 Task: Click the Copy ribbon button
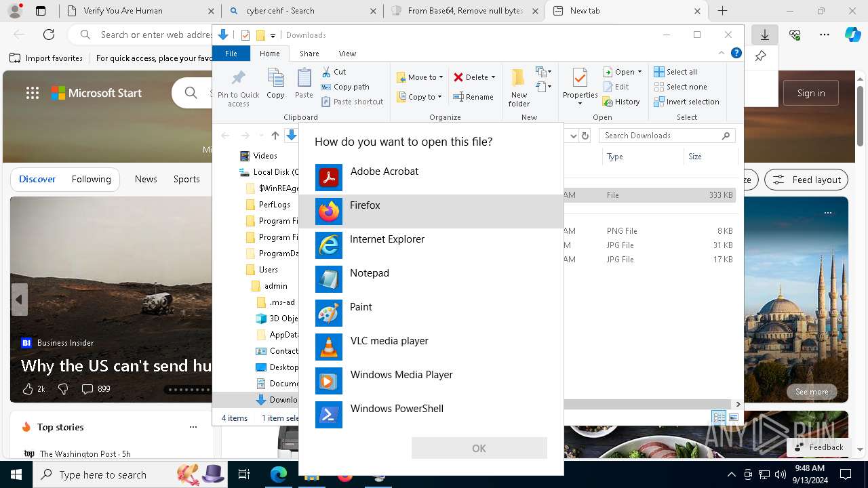[275, 85]
